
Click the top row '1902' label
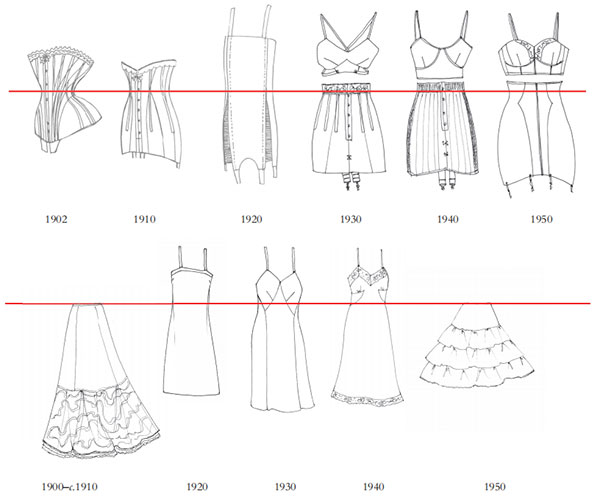pos(56,219)
